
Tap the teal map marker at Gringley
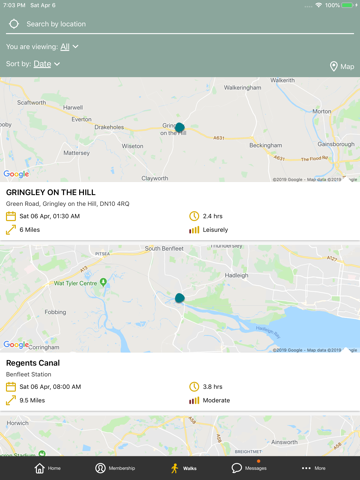point(180,127)
